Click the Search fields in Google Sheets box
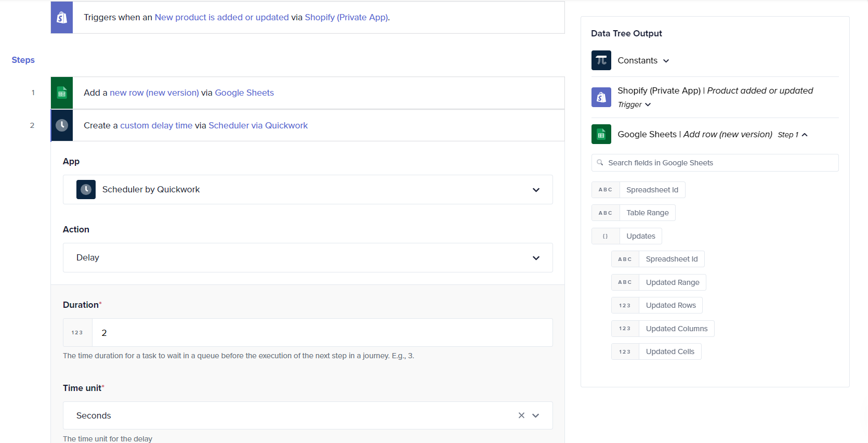 pos(715,163)
